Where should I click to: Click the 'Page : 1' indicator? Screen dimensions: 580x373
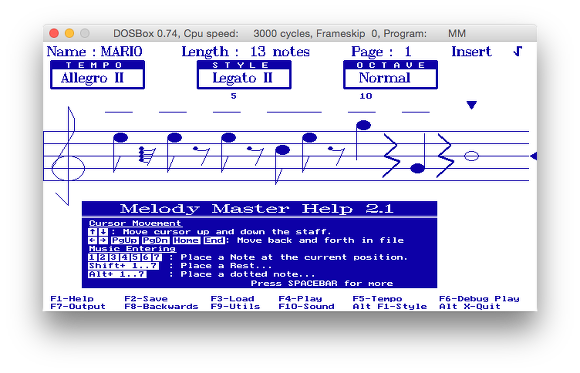tap(381, 51)
